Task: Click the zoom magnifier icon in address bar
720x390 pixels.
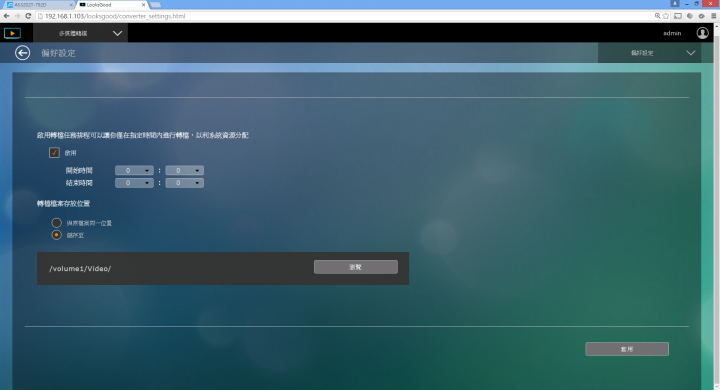Action: [658, 16]
